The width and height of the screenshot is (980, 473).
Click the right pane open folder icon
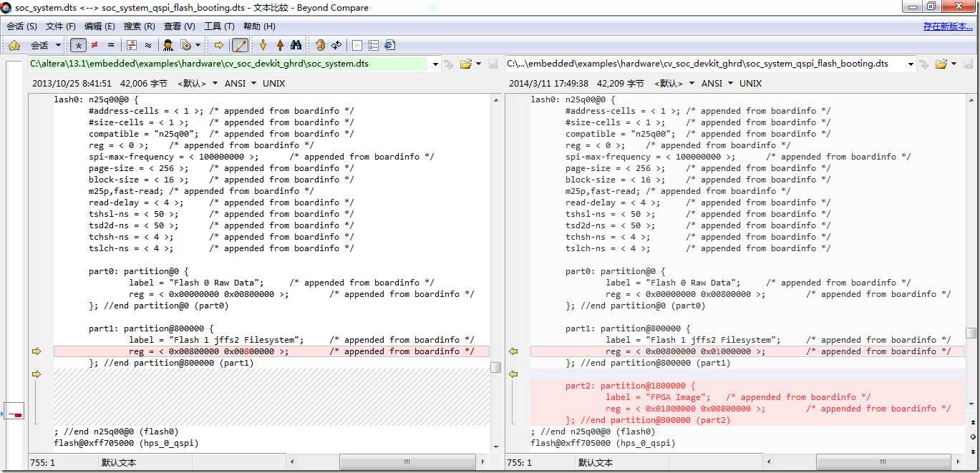tap(941, 64)
